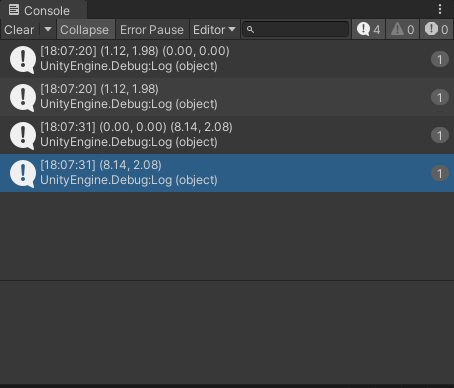This screenshot has width=454, height=388.
Task: Click count badge on first log entry
Action: tap(440, 60)
